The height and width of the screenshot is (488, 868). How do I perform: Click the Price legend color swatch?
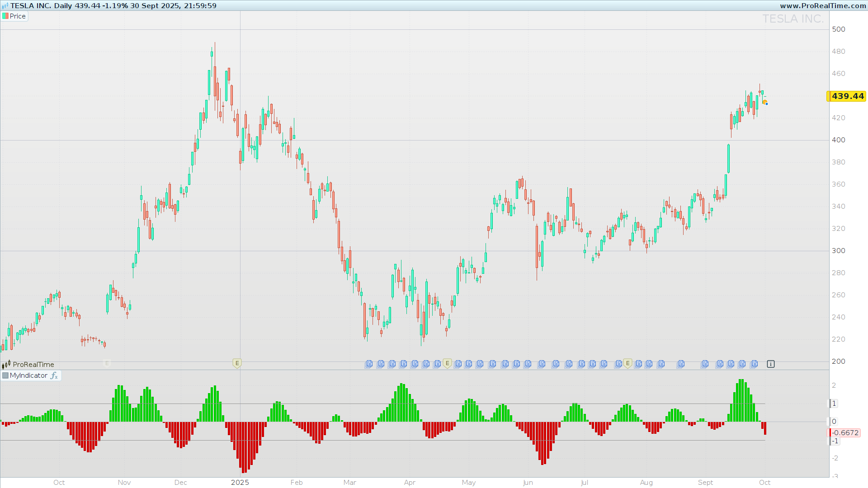pyautogui.click(x=5, y=16)
